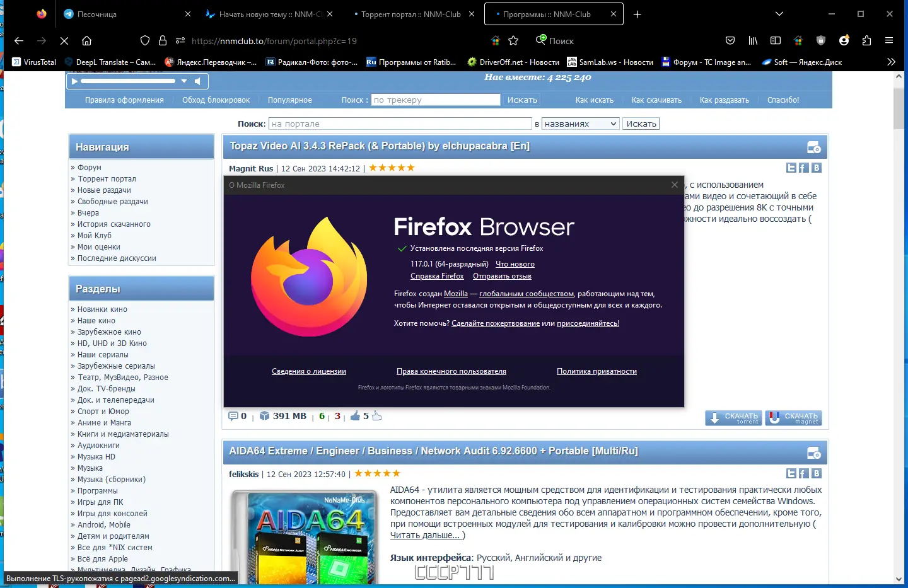This screenshot has height=588, width=908.
Task: Open the VirusTotal bookmark
Action: 34,62
